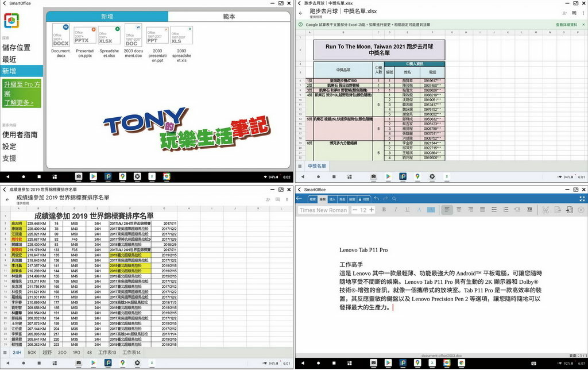Click 查看詳細資料 link in the green notice
Screen dimensions: 588x370
point(566,25)
